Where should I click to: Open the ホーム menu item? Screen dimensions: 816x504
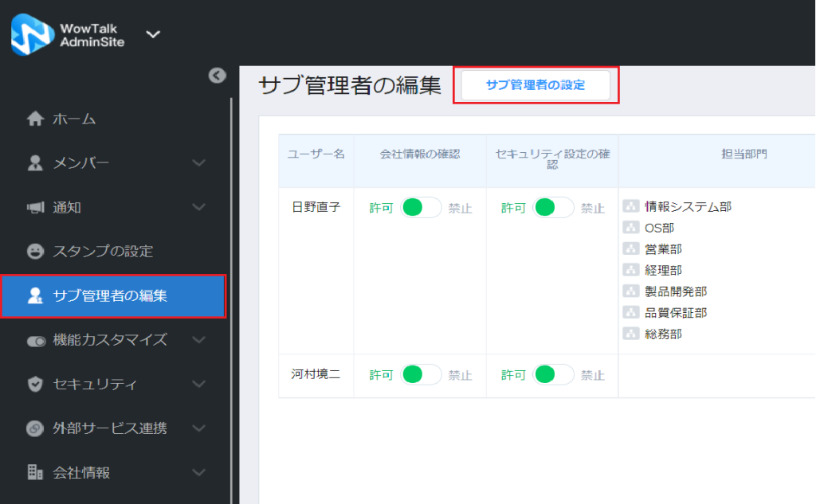[x=115, y=119]
